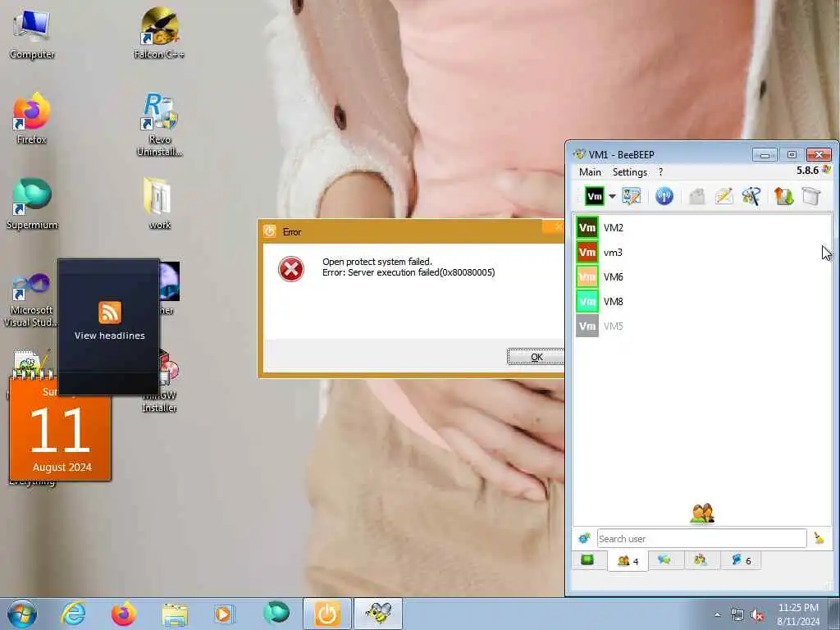Image resolution: width=840 pixels, height=630 pixels.
Task: Select user VM6 in BeeBEEP list
Action: [x=702, y=277]
